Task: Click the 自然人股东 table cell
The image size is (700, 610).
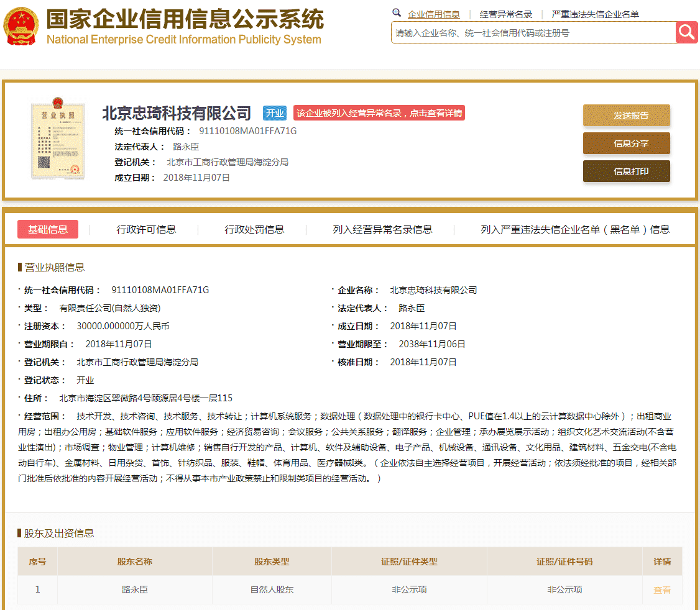Action: (x=272, y=590)
